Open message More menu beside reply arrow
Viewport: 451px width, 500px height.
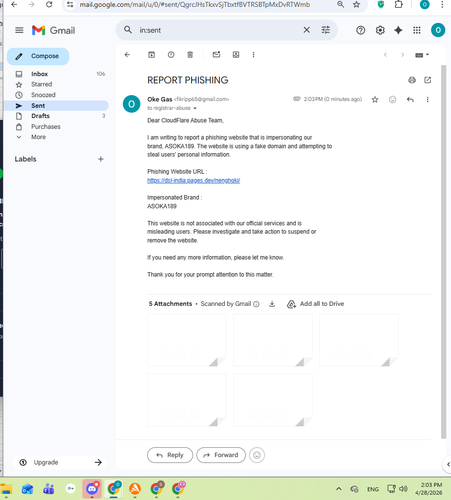(428, 99)
